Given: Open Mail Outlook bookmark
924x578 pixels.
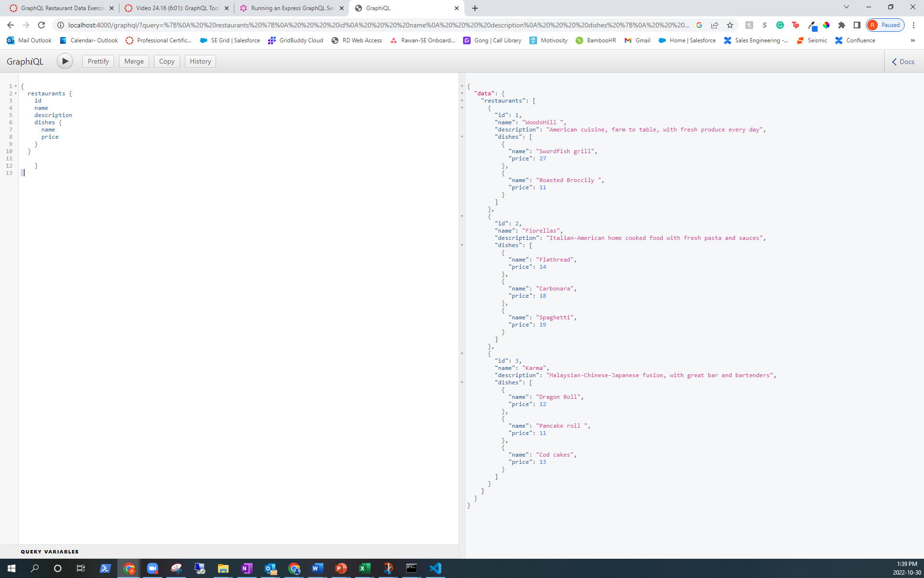Looking at the screenshot, I should (x=29, y=40).
